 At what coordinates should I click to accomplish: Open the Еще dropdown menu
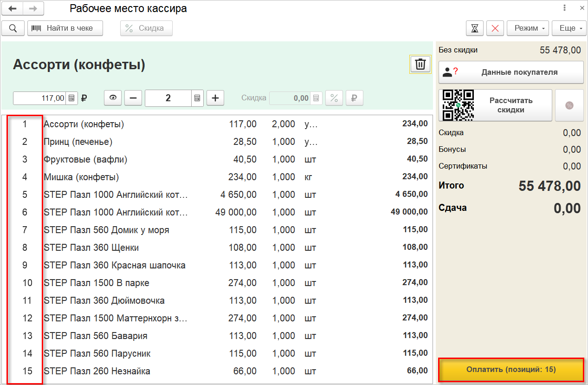(569, 28)
